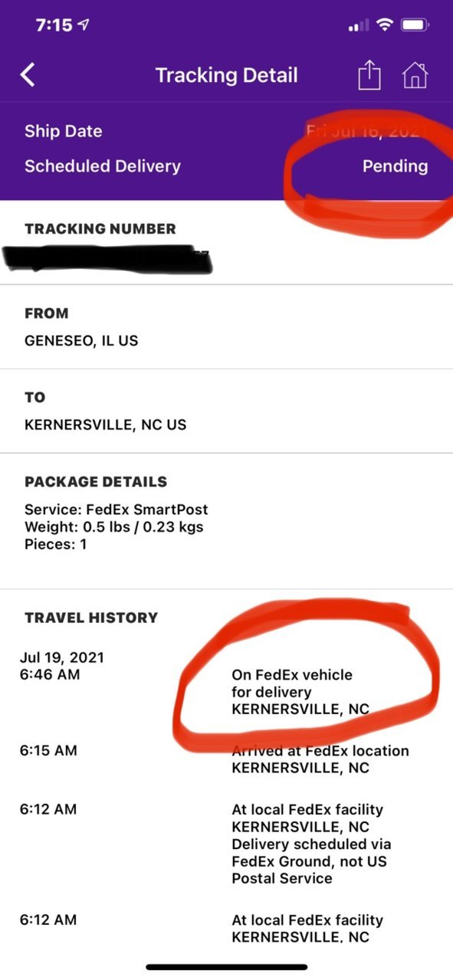Tap Service: FedEx SmartPost line
The image size is (453, 980).
(116, 510)
